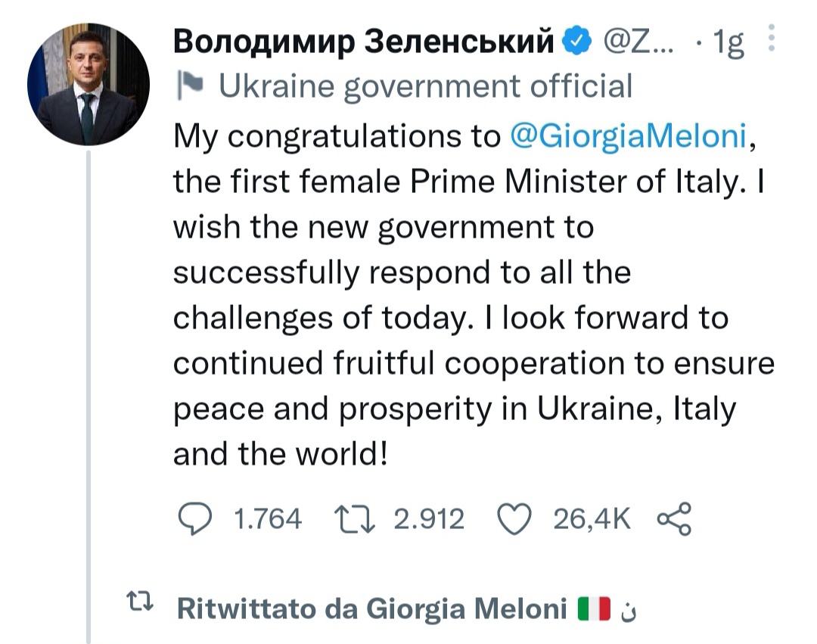Click the 1.764 reply count

268,519
